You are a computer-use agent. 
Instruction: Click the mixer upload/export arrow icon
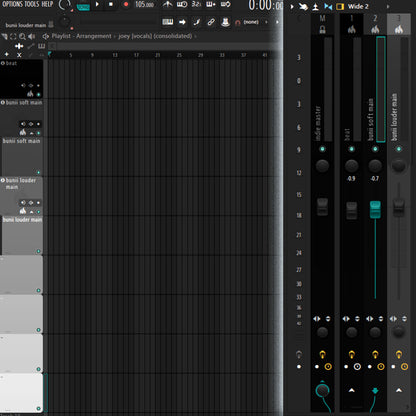click(x=315, y=7)
